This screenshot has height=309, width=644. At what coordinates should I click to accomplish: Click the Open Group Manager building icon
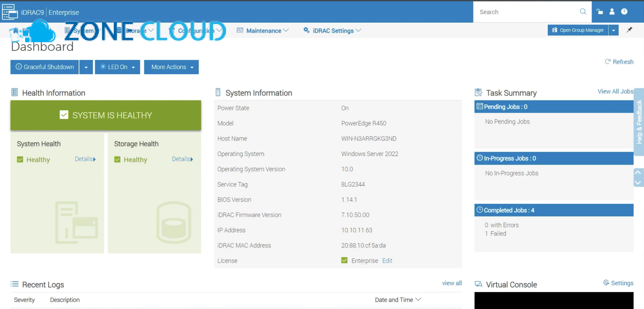(554, 30)
